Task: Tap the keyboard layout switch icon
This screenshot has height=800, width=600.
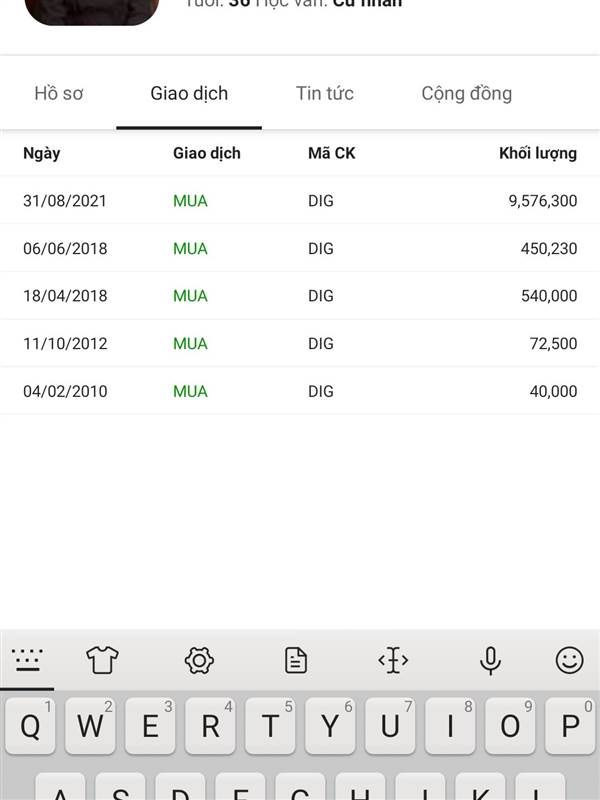Action: (27, 660)
